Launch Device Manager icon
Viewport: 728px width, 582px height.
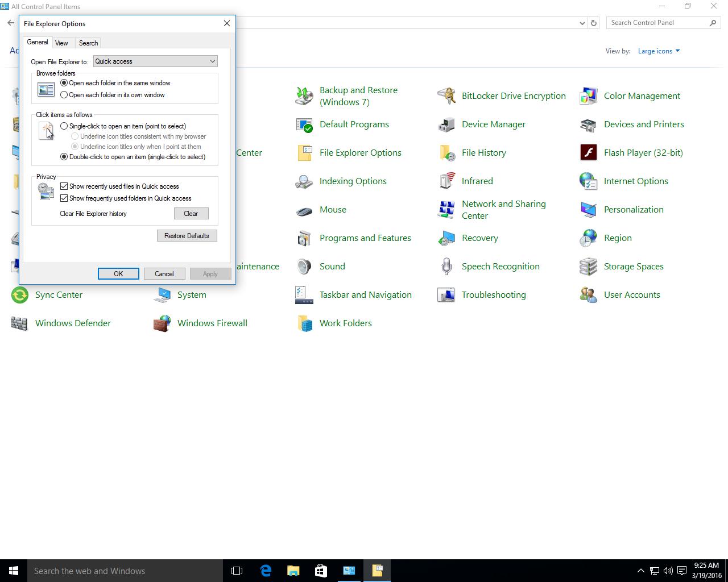point(446,124)
